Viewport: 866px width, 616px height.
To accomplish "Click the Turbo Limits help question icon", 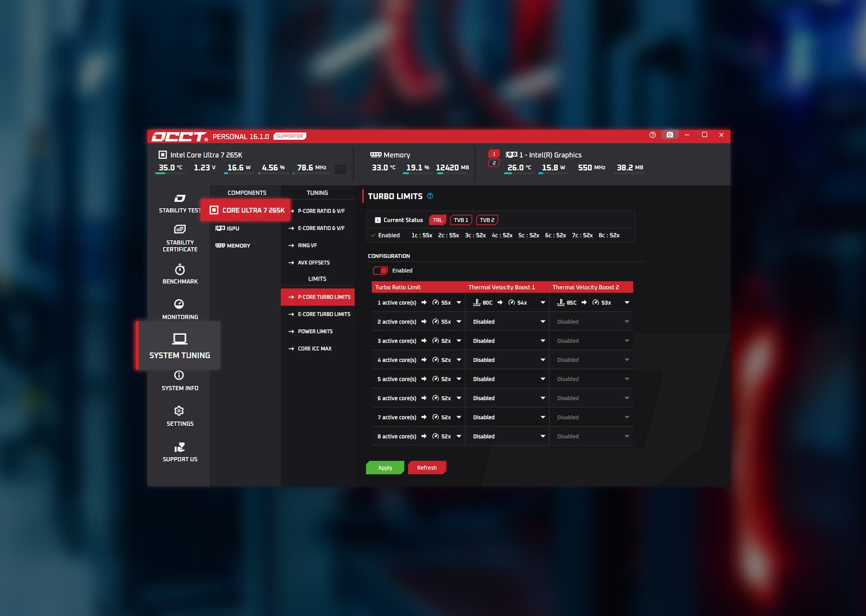I will [430, 196].
